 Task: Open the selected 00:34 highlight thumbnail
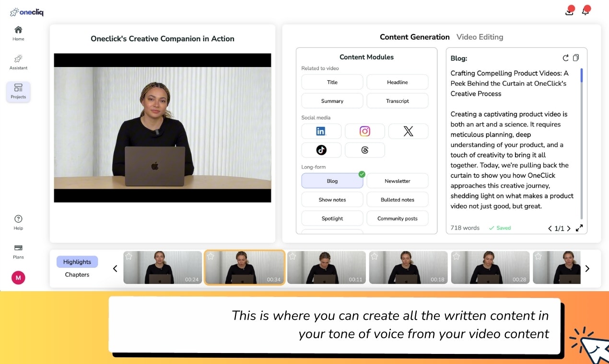click(x=245, y=268)
